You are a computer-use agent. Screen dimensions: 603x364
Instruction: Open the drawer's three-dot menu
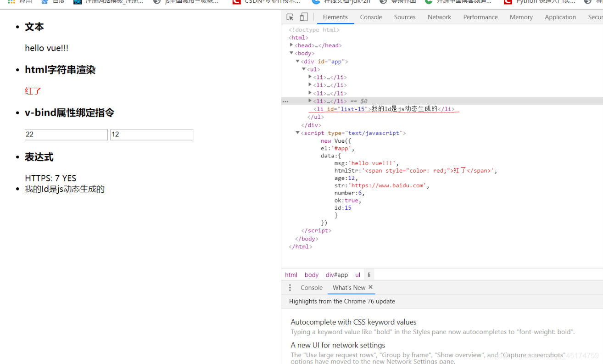[290, 288]
